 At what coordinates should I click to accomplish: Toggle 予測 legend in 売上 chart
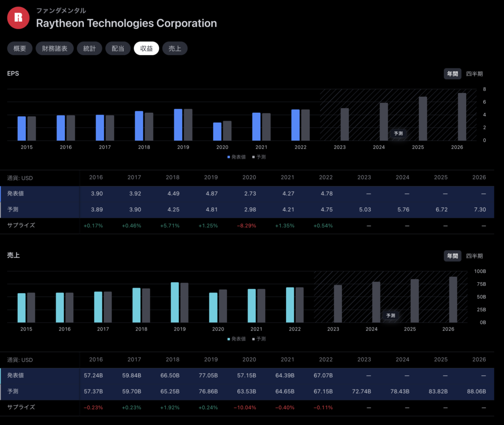[x=259, y=339]
